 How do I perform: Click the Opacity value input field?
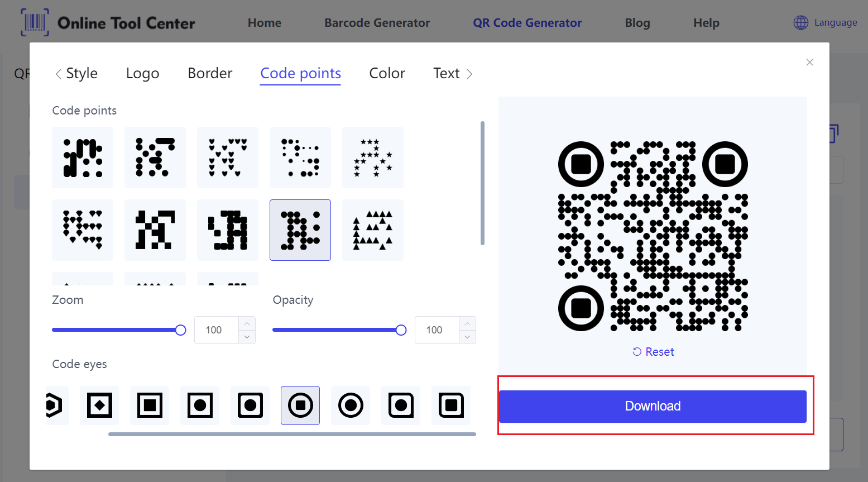(437, 330)
